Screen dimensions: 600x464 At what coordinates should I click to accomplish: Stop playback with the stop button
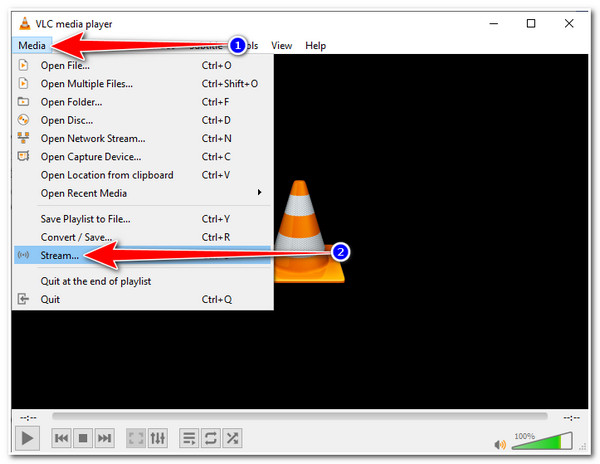pos(83,438)
